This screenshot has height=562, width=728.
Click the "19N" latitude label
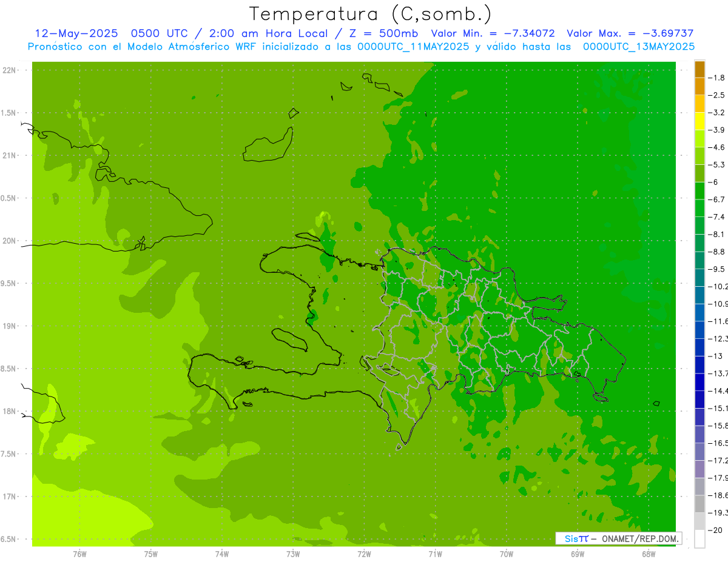tap(10, 326)
